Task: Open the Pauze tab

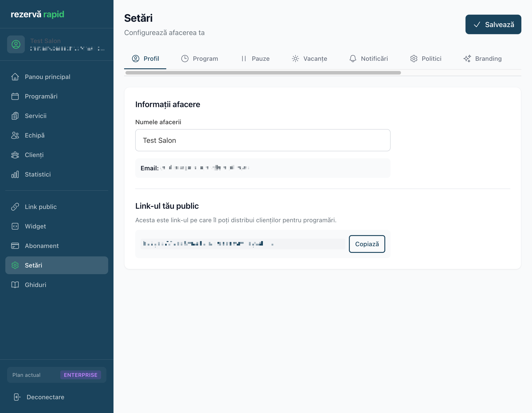Action: [255, 59]
